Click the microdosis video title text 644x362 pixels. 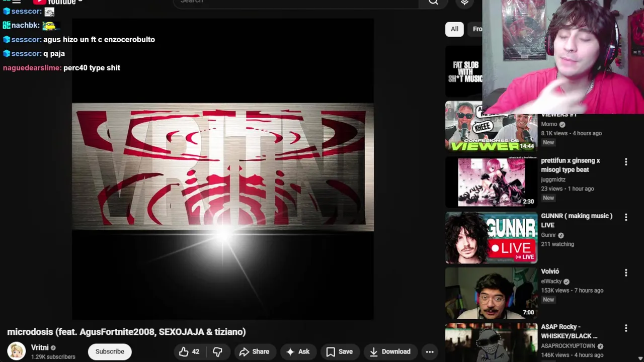pyautogui.click(x=126, y=332)
